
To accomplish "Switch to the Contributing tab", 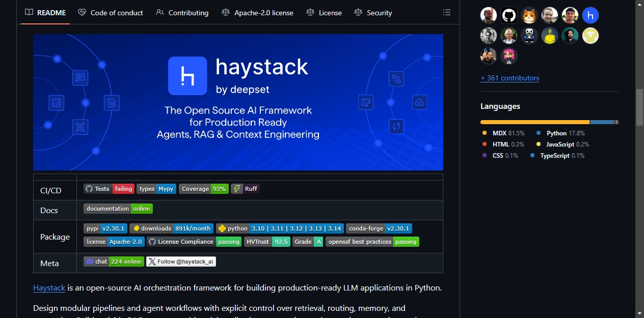I will pyautogui.click(x=182, y=12).
